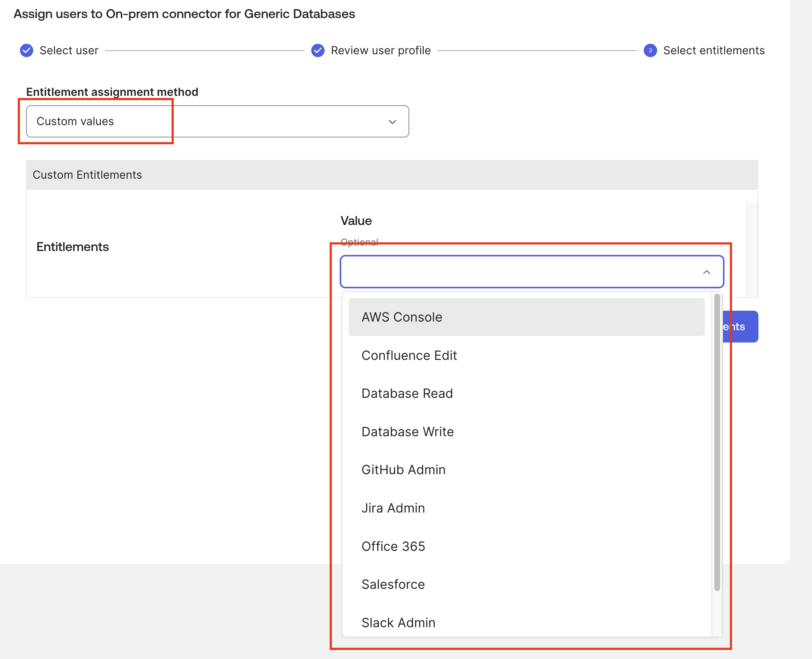The image size is (812, 659).
Task: Open the Entitlement assignment method dropdown
Action: 216,122
